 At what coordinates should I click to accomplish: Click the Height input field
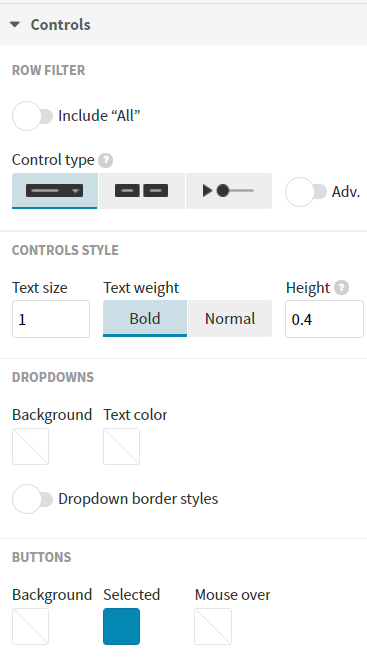pyautogui.click(x=324, y=319)
